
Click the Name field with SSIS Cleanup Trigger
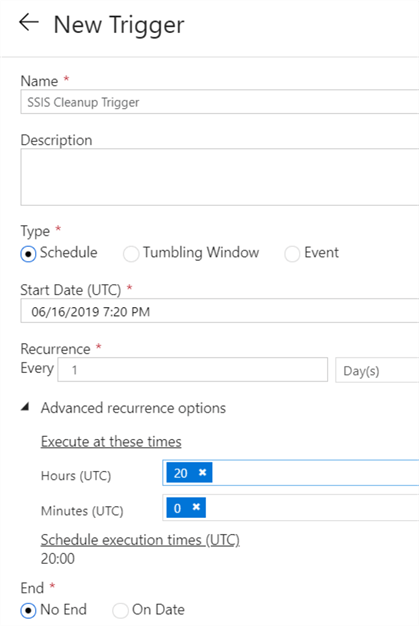click(x=220, y=102)
